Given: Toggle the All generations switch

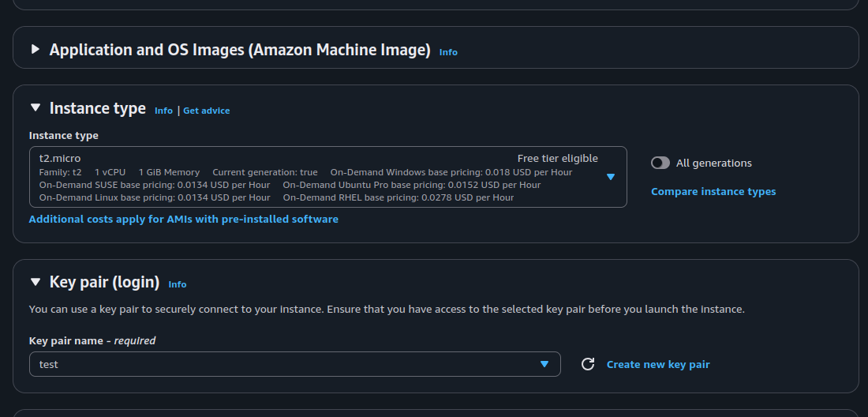Looking at the screenshot, I should click(660, 163).
